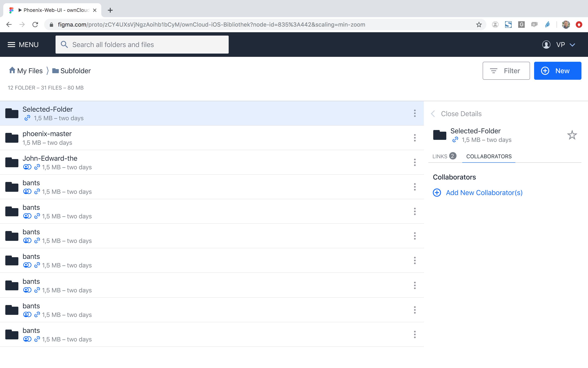Click the browser forward arrow
The height and width of the screenshot is (368, 588).
pos(22,25)
